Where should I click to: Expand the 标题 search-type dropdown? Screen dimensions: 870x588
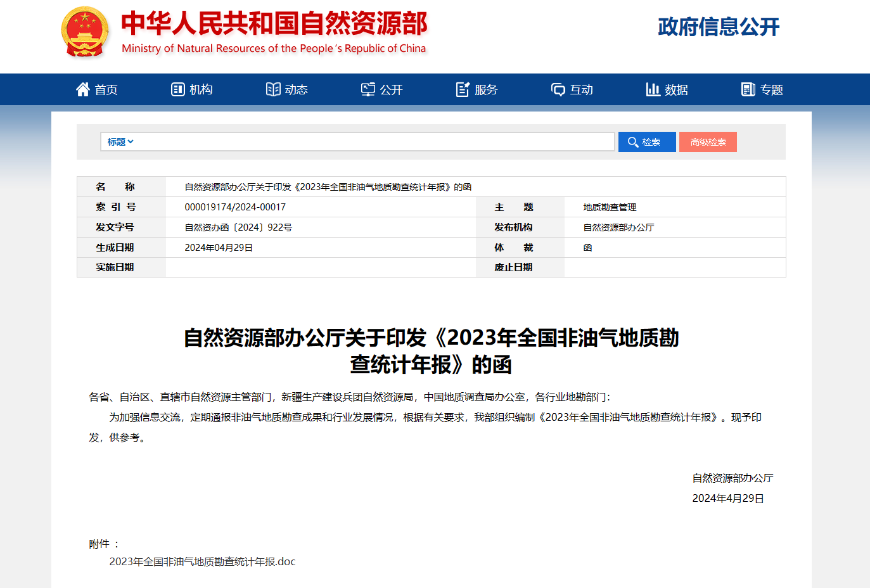(120, 142)
